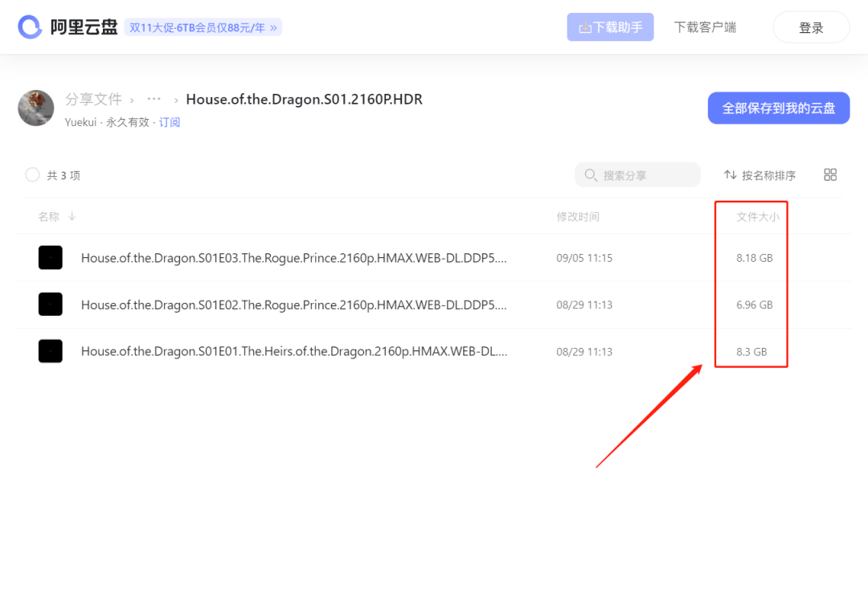This screenshot has height=589, width=868.
Task: Sort by the 名称 column header
Action: point(49,216)
